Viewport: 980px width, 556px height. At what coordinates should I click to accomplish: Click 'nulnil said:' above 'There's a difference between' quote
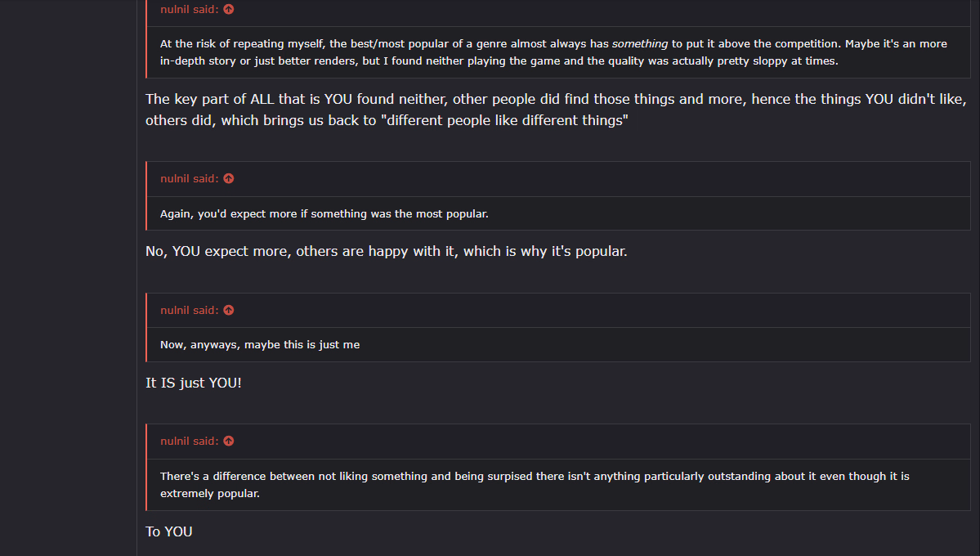[x=190, y=441]
